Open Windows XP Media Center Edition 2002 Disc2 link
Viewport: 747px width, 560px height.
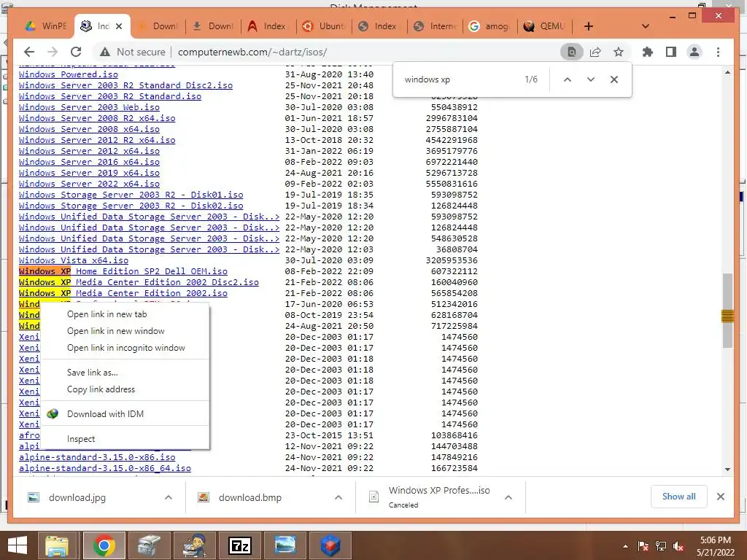point(139,282)
